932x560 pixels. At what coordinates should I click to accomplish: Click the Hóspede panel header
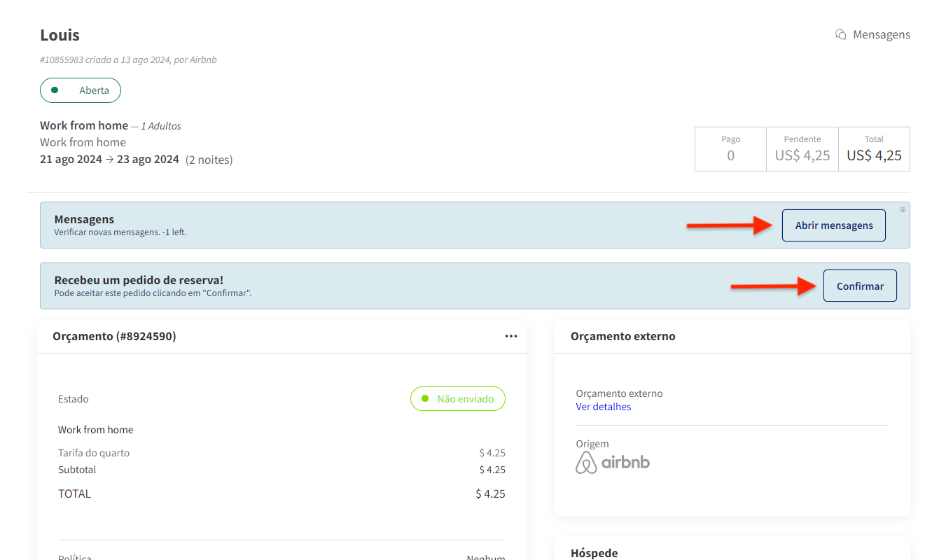click(594, 553)
